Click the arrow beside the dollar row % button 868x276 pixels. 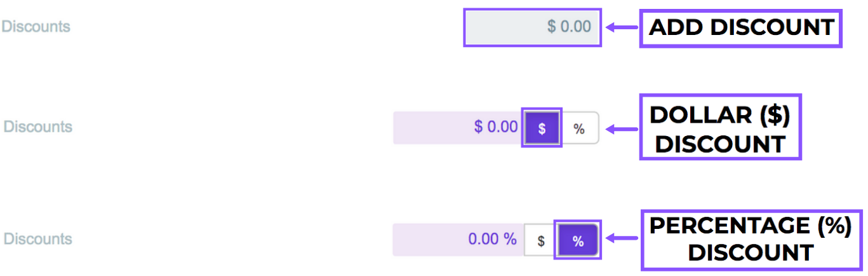[620, 129]
